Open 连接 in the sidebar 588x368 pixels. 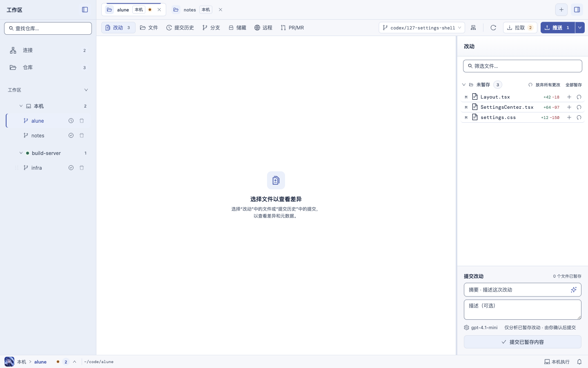click(48, 50)
